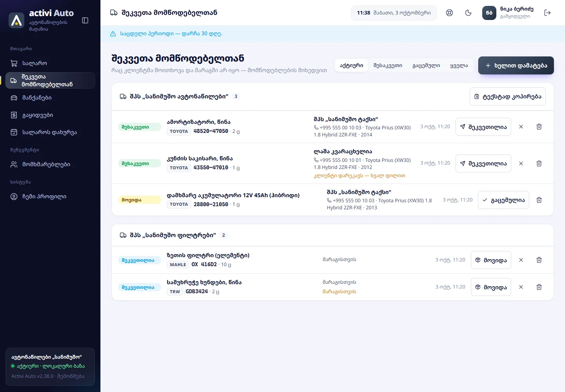Click the მოვიდა status badge

pyautogui.click(x=139, y=200)
